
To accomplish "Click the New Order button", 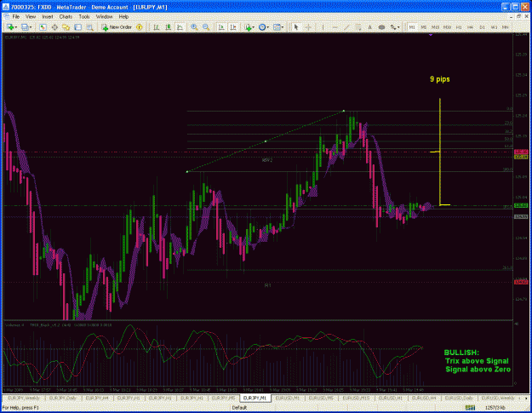I will point(117,27).
